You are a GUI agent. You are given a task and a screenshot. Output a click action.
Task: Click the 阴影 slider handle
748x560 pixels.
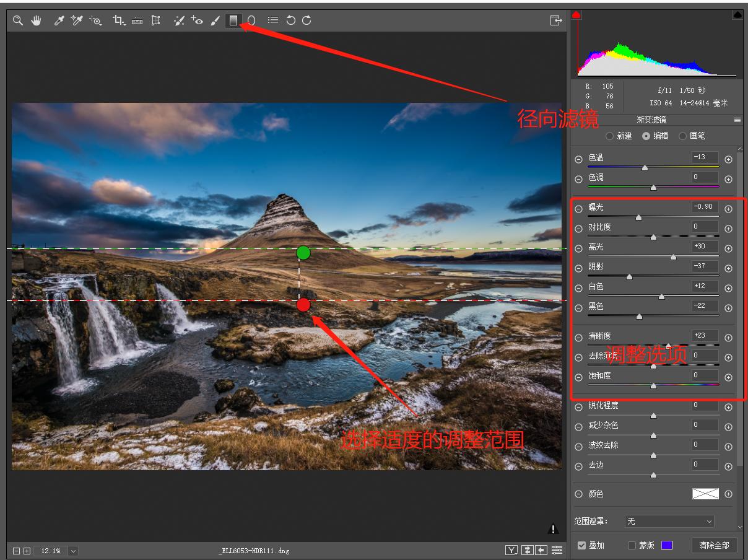click(x=629, y=277)
